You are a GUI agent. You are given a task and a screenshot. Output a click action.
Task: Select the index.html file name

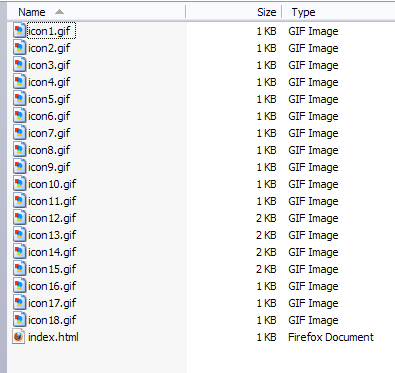click(53, 337)
